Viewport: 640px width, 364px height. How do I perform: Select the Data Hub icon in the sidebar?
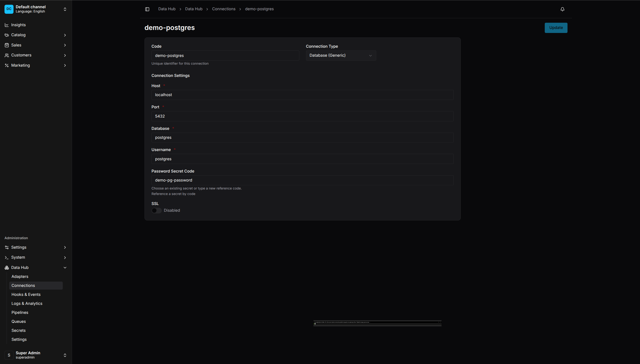(7, 267)
